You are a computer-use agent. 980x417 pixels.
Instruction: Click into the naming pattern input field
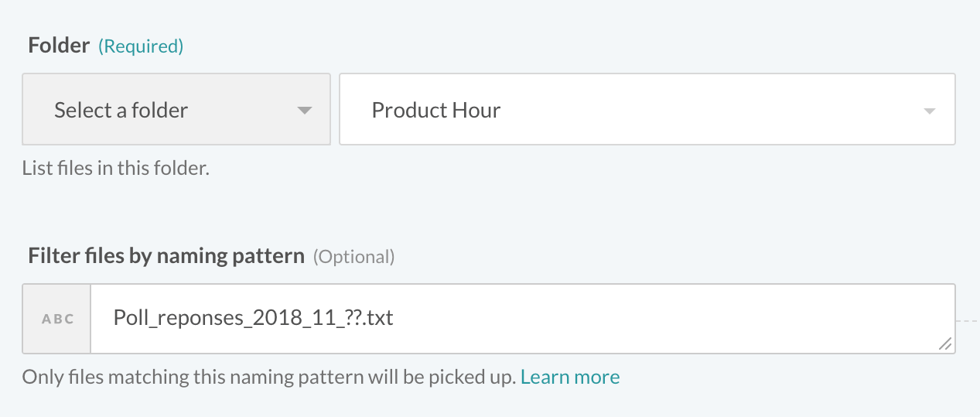tap(619, 319)
